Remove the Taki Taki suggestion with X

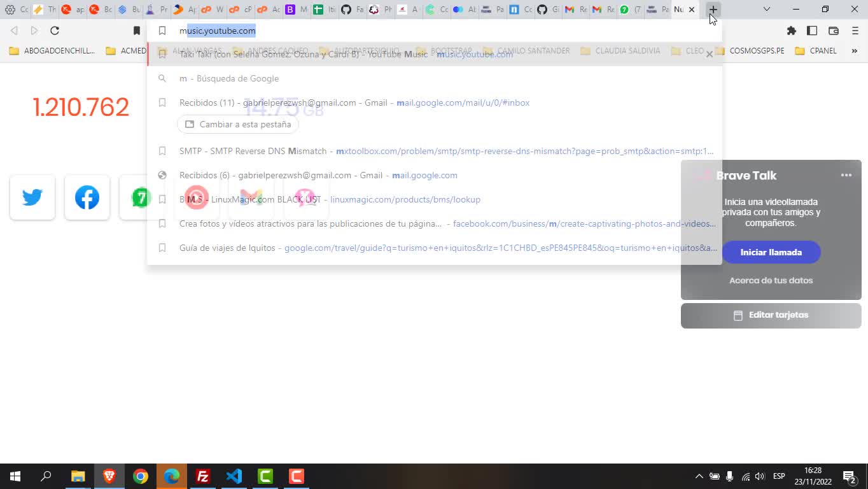pyautogui.click(x=710, y=54)
